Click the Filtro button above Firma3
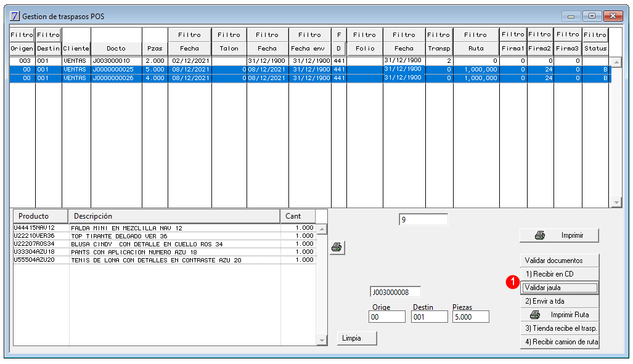633x364 pixels. pyautogui.click(x=568, y=34)
